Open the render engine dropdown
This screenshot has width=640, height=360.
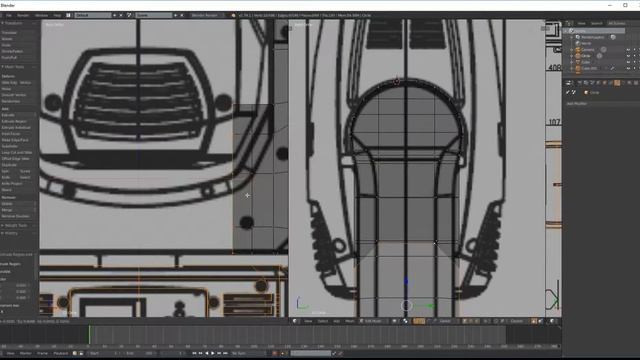click(x=207, y=15)
